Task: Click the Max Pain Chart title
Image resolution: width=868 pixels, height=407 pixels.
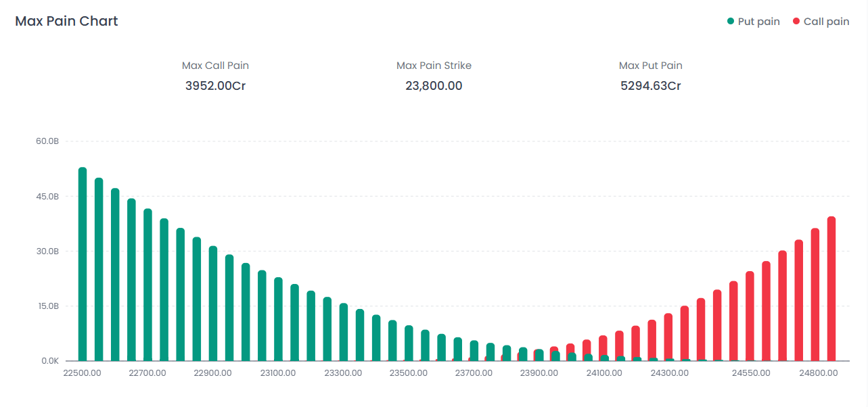Action: point(66,21)
